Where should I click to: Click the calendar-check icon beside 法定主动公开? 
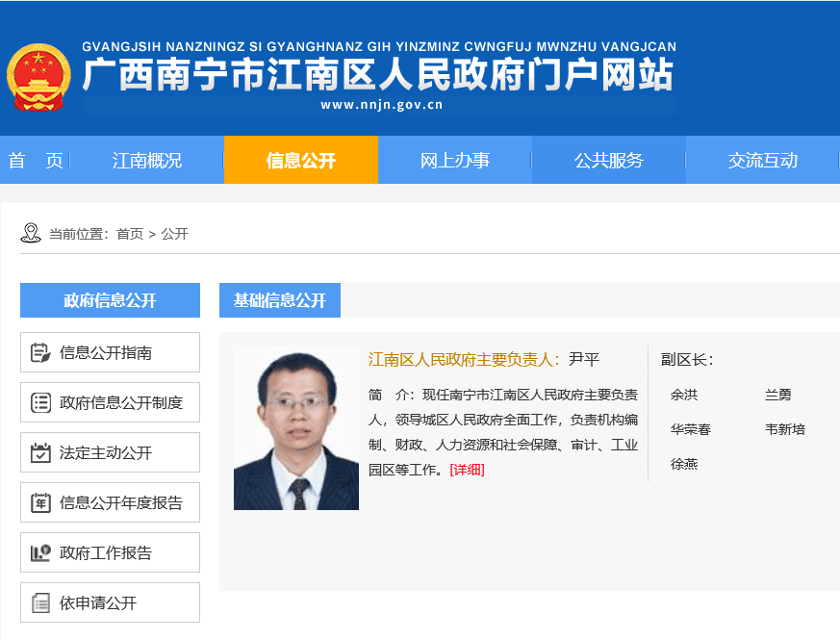[x=41, y=452]
